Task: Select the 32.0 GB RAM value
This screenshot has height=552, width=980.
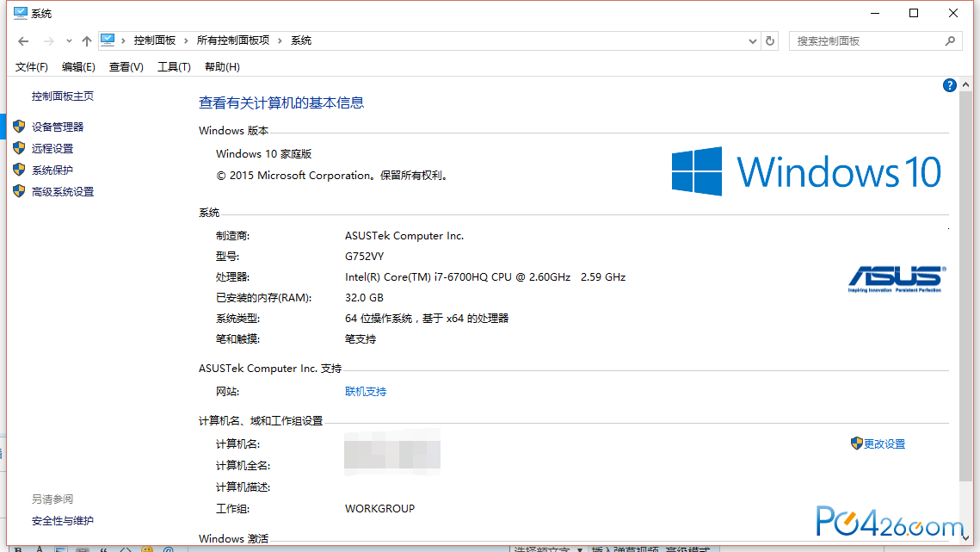Action: click(364, 298)
